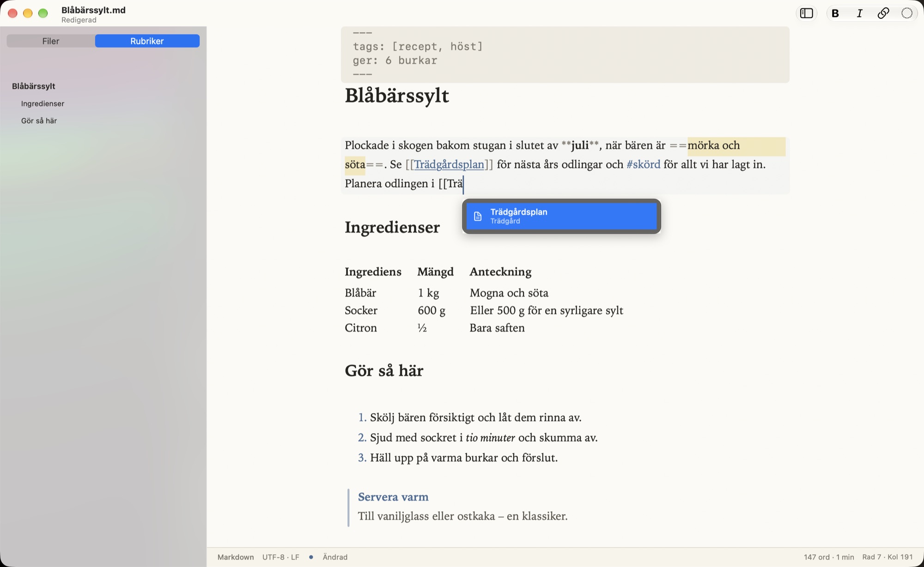Toggle the sidebar panel icon
This screenshot has width=924, height=567.
[x=806, y=13]
